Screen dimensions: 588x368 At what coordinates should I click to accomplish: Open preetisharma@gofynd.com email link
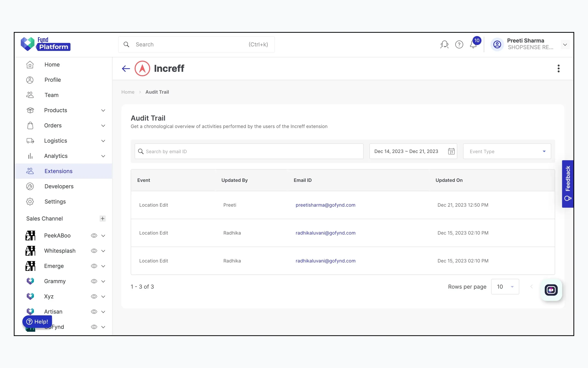pos(325,205)
